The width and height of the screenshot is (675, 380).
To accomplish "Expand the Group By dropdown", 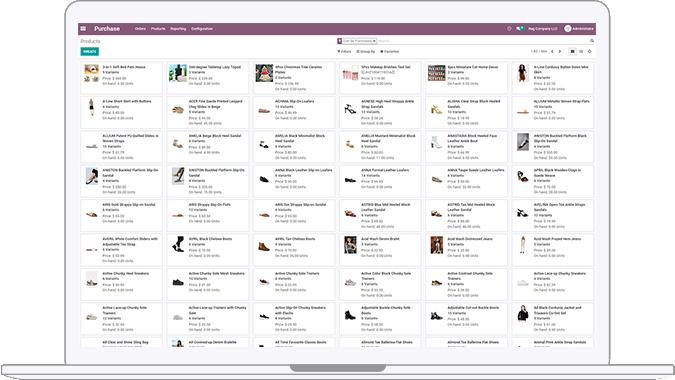I will pos(366,52).
